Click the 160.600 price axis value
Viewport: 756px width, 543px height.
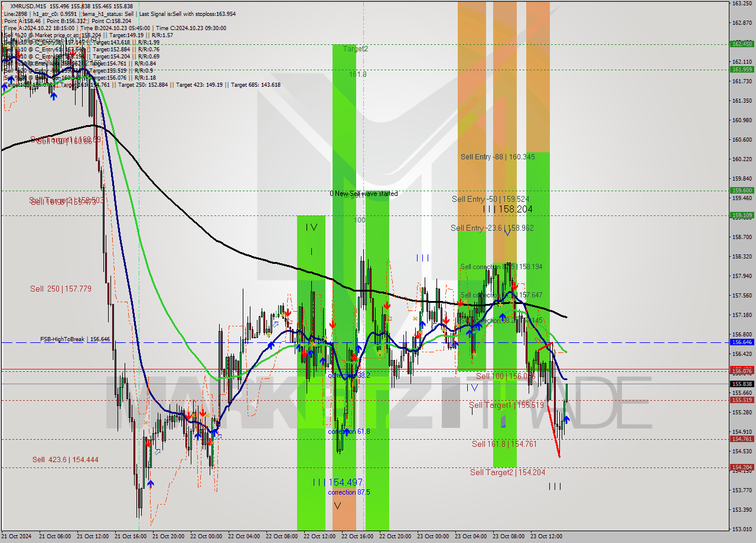tap(741, 139)
